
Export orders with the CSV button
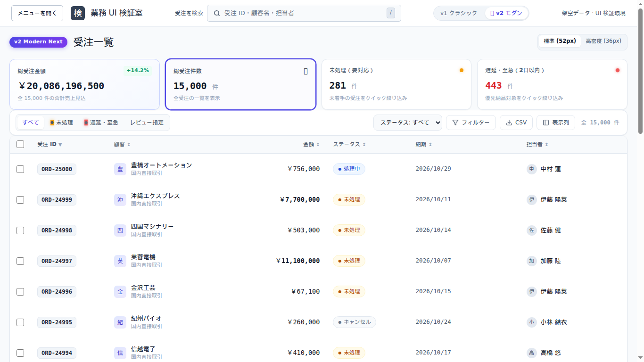click(x=516, y=123)
